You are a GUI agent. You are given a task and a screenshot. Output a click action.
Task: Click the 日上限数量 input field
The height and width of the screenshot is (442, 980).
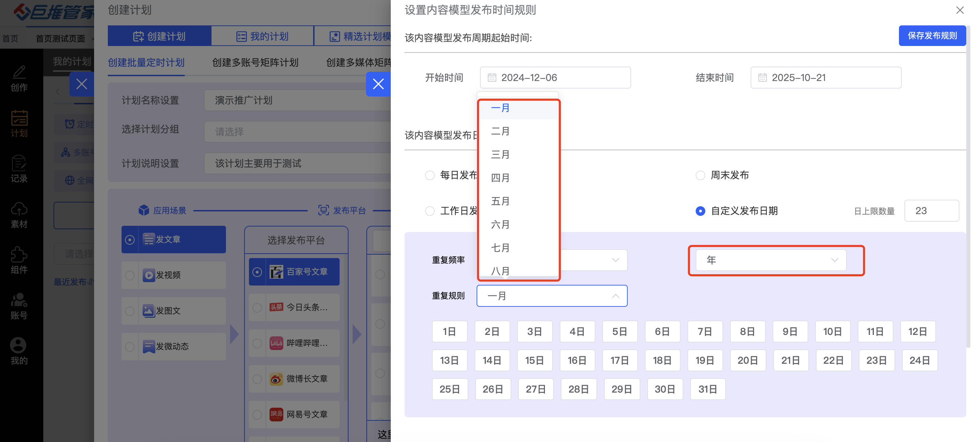(x=931, y=211)
